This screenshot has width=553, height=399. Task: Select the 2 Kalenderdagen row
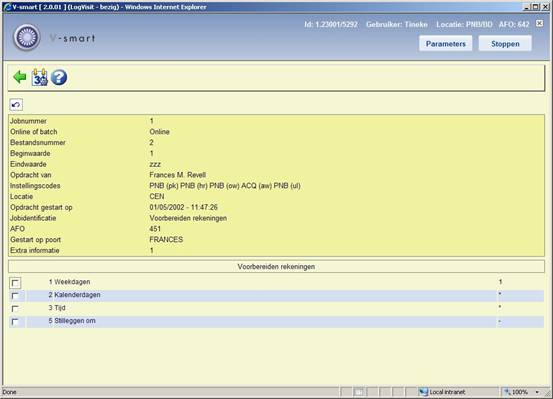(x=276, y=295)
